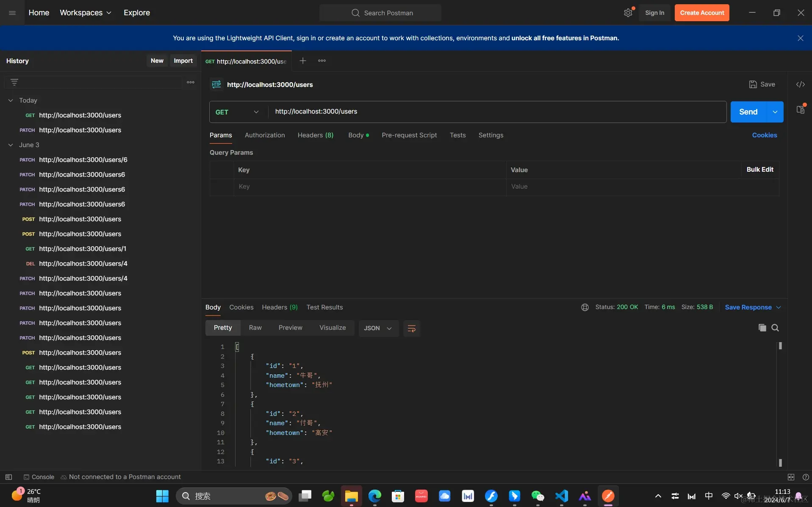
Task: Open the Tests tab
Action: pyautogui.click(x=458, y=135)
